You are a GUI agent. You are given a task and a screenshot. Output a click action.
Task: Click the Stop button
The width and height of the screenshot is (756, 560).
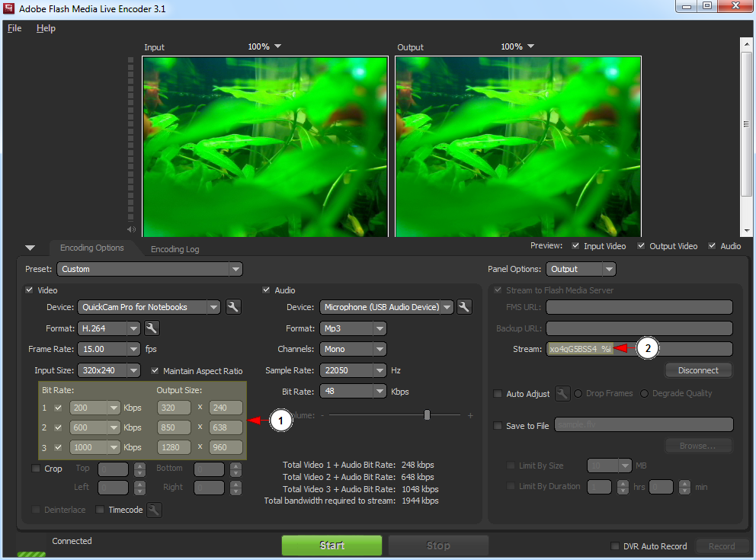tap(438, 545)
